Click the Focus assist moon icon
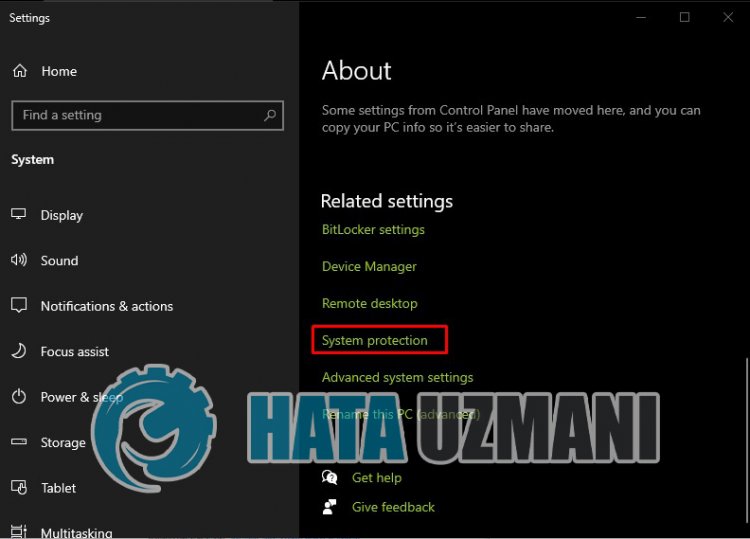 tap(19, 351)
